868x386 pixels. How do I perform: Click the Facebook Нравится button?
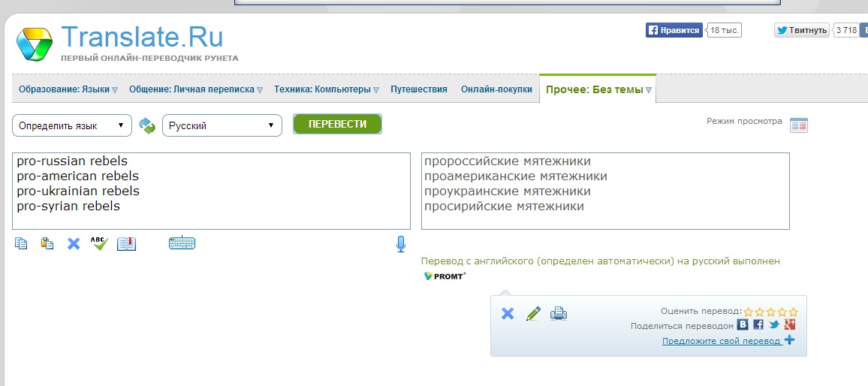674,31
